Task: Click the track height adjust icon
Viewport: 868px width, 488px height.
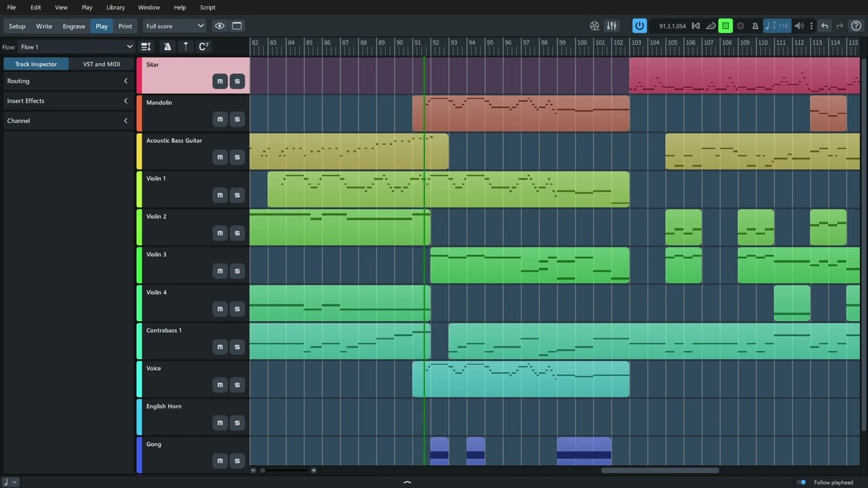Action: 146,46
